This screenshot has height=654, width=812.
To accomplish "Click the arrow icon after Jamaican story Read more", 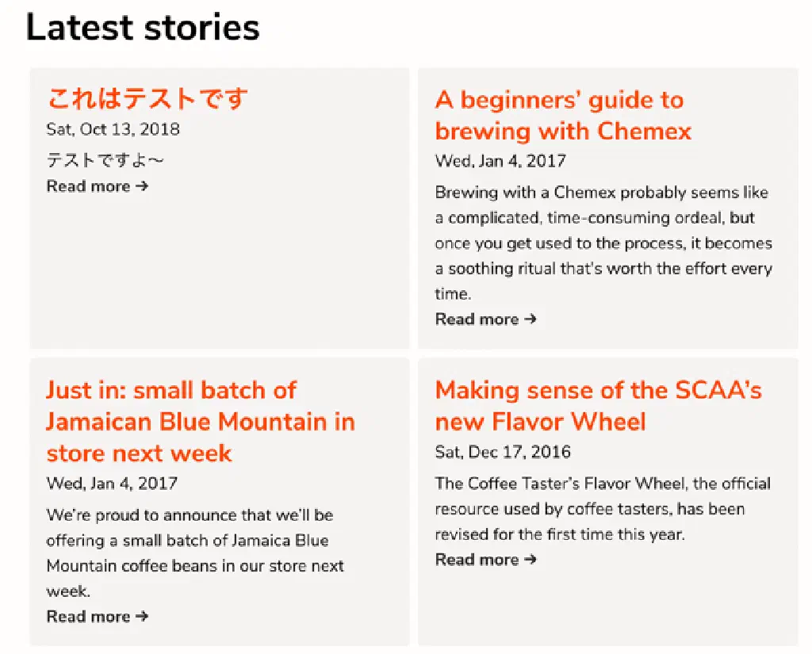I will 142,617.
